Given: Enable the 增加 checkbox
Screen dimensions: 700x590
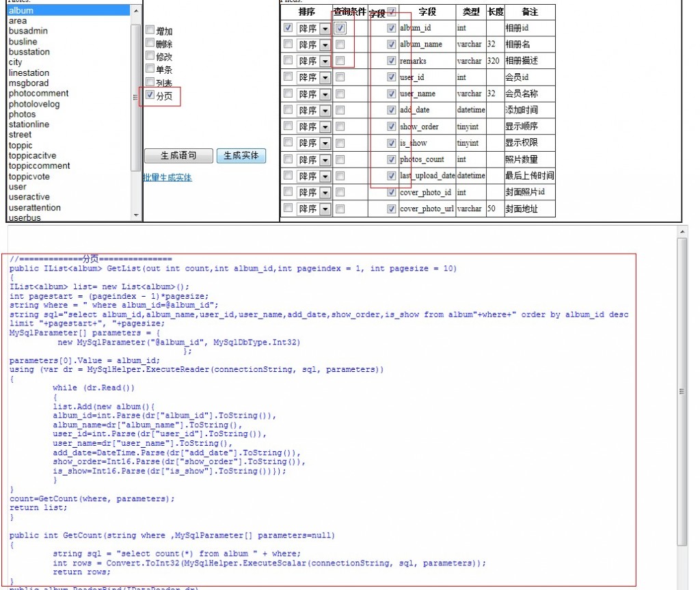Looking at the screenshot, I should (150, 30).
